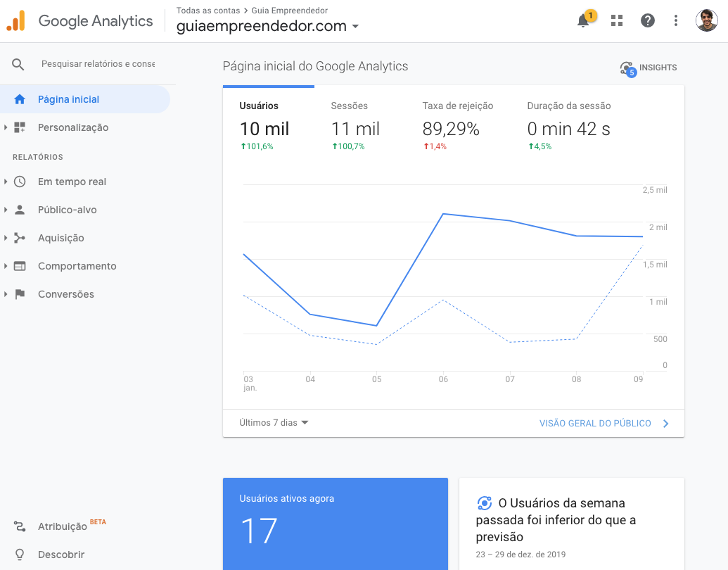Open the weekly Usuários forecast insight card

[572, 524]
